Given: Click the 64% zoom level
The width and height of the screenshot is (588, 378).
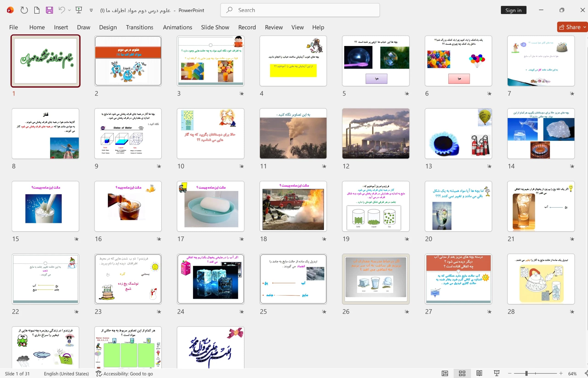Looking at the screenshot, I should [572, 374].
